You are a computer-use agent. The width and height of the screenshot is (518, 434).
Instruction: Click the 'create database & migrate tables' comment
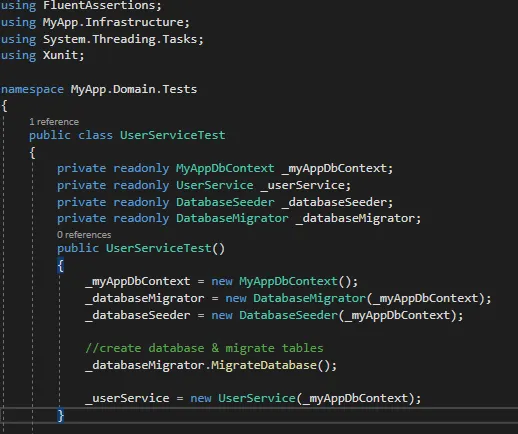[x=204, y=348]
